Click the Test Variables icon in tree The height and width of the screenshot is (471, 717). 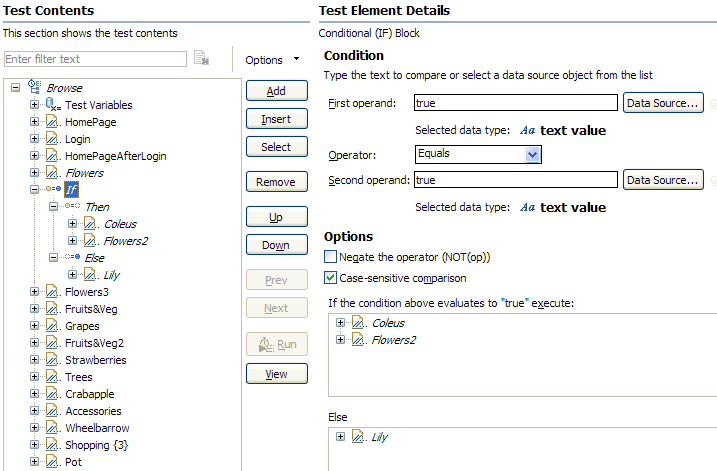point(53,105)
